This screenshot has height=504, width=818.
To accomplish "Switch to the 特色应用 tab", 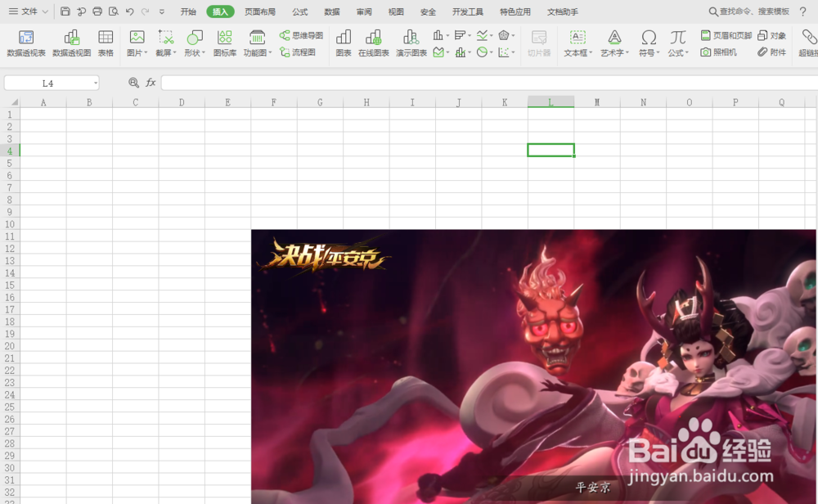I will coord(515,11).
